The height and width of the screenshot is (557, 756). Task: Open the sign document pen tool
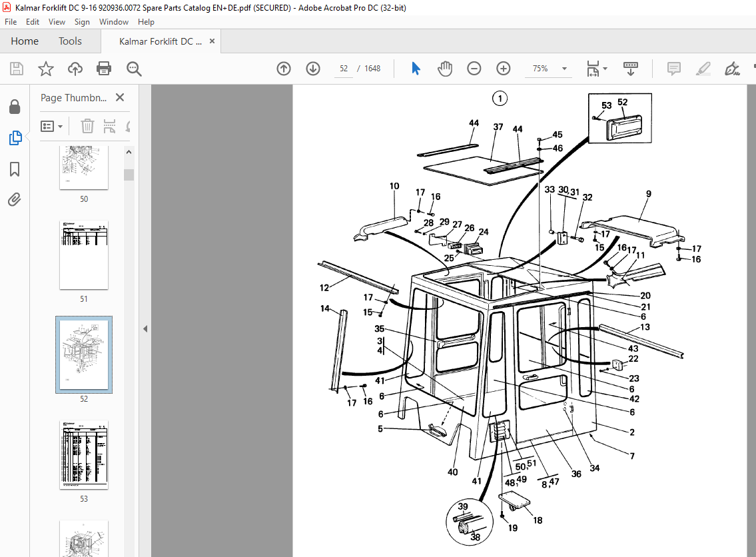click(x=732, y=69)
